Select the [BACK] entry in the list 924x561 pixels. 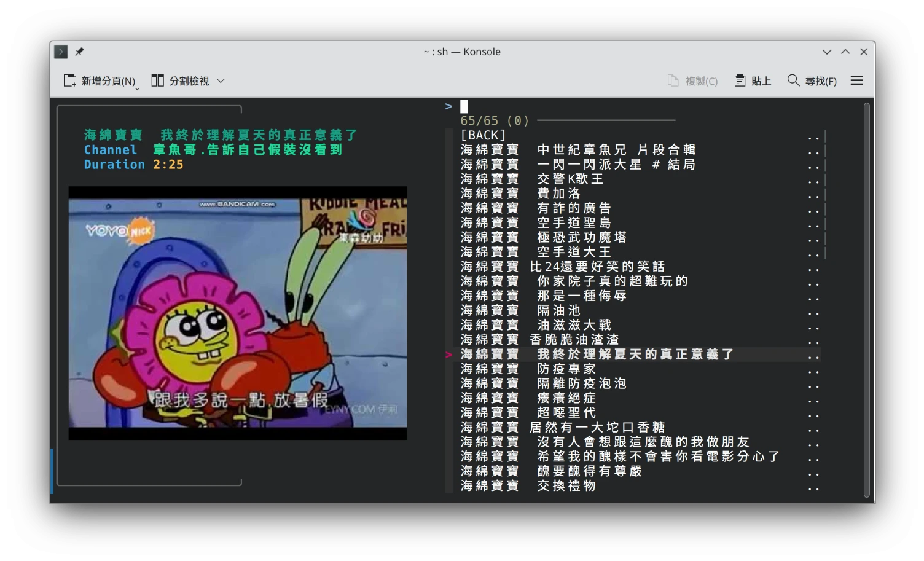483,135
